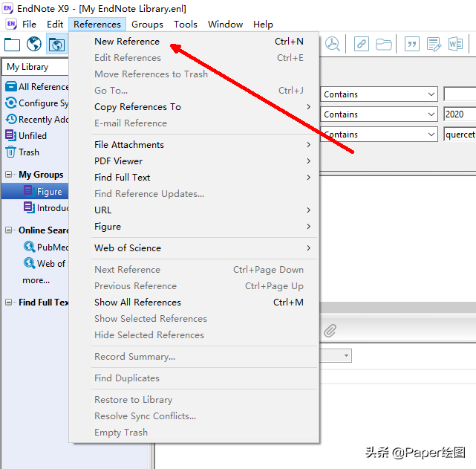Click the EndNote icon beside File menu
The image size is (476, 469).
[x=11, y=24]
